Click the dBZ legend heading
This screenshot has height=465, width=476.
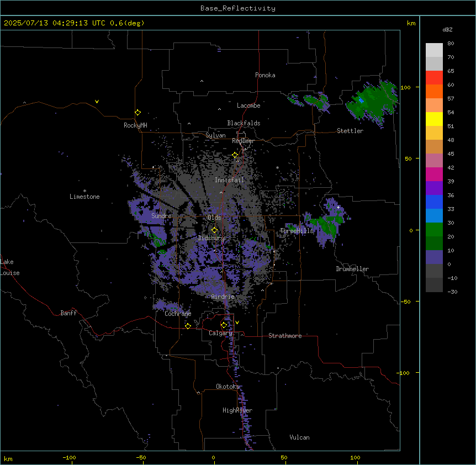(x=447, y=29)
